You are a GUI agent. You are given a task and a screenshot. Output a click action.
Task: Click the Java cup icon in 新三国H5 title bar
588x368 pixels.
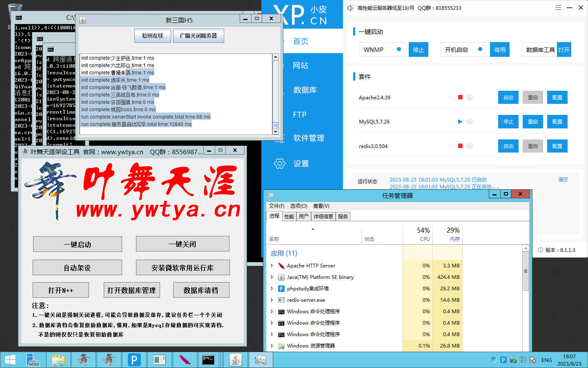[82, 20]
